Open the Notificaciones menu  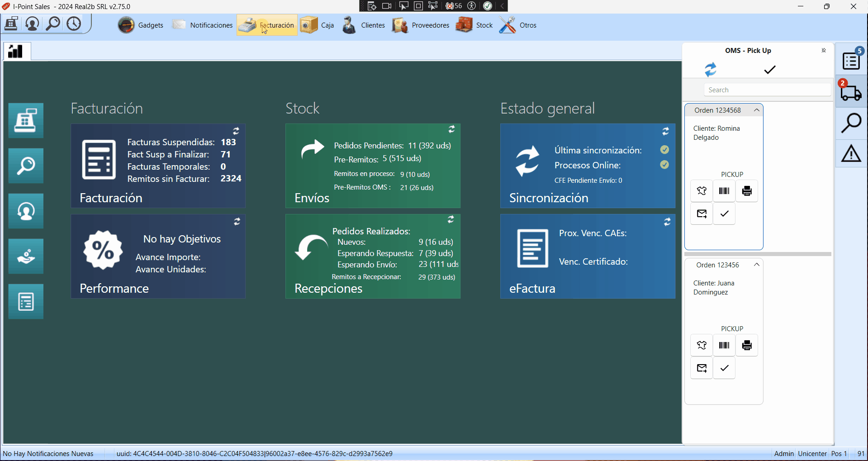[202, 25]
